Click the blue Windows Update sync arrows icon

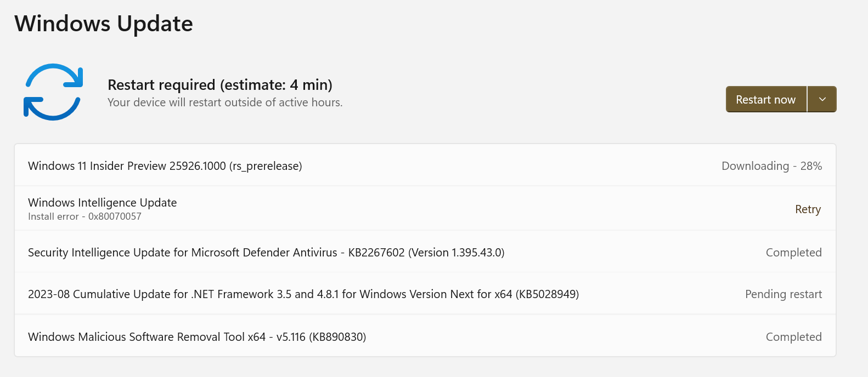(x=53, y=92)
